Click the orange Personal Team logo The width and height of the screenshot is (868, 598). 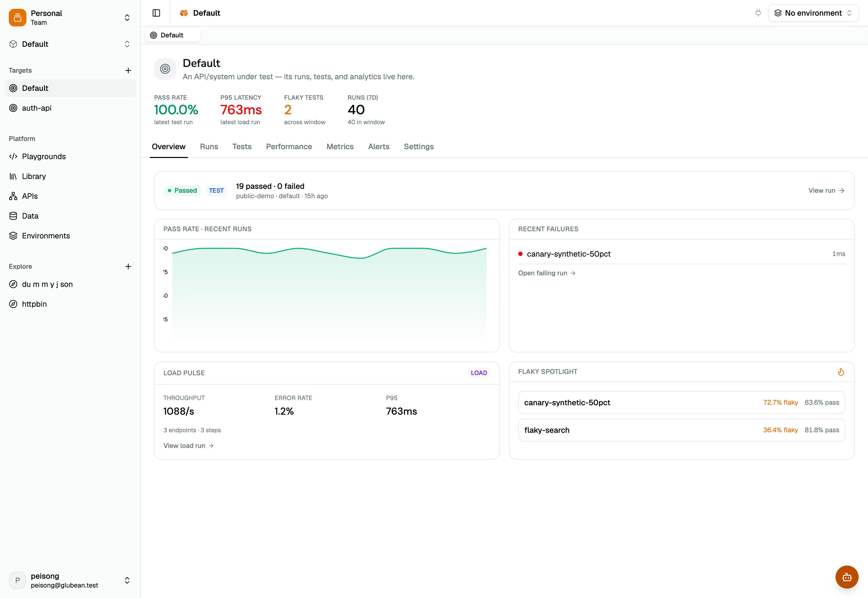click(x=18, y=18)
